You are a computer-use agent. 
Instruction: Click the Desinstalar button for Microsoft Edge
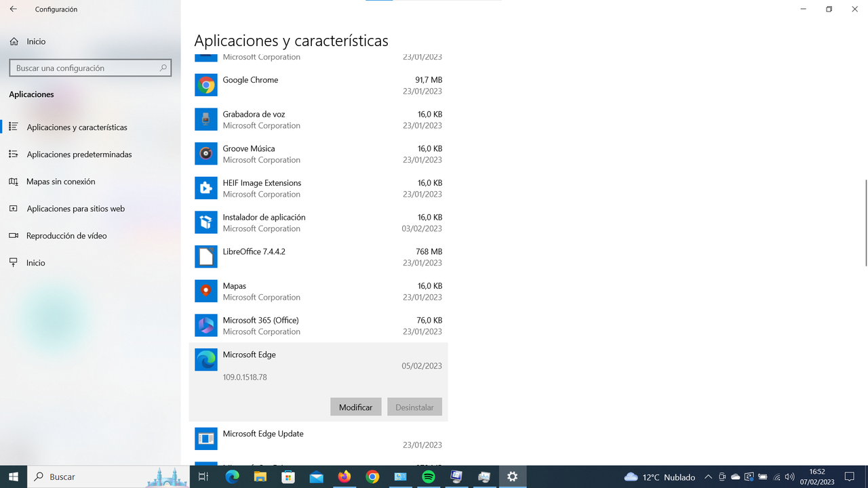pyautogui.click(x=415, y=407)
